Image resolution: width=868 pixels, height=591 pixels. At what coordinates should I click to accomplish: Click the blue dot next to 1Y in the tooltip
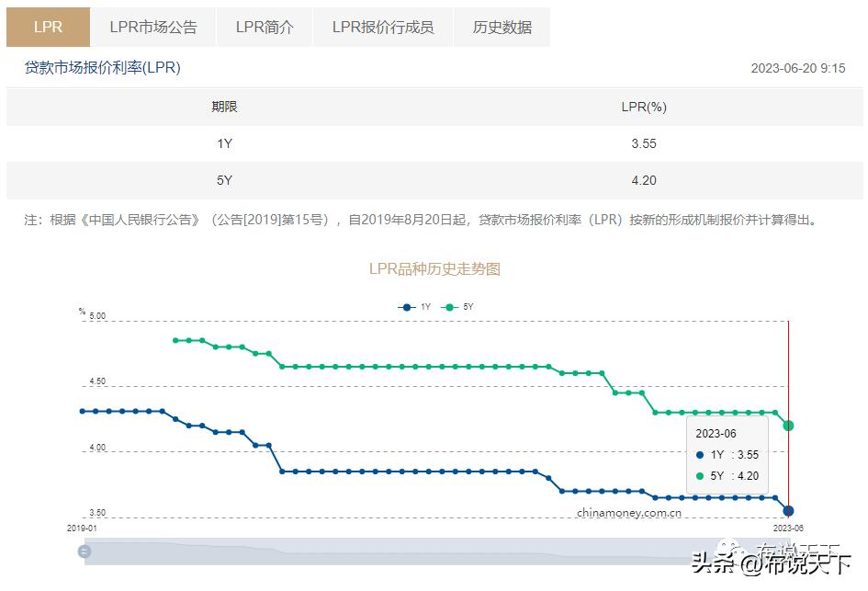702,454
